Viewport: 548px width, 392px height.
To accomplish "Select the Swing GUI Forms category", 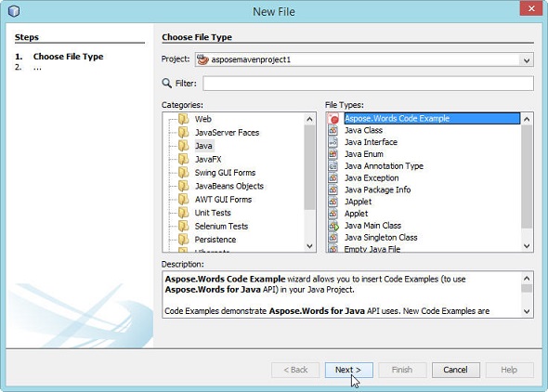I will click(225, 173).
